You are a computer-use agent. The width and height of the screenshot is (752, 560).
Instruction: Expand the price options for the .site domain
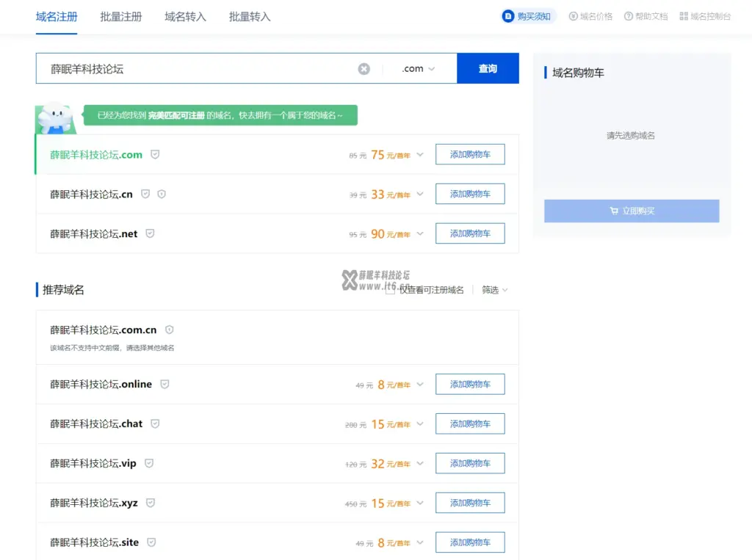pos(420,542)
